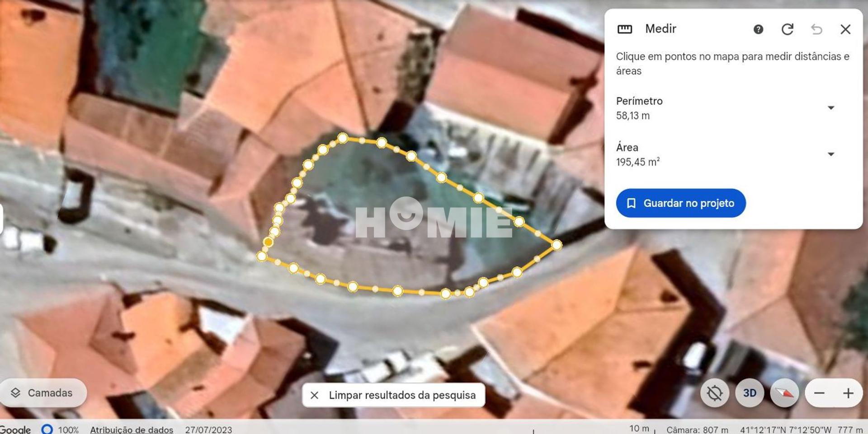Image resolution: width=868 pixels, height=434 pixels.
Task: Zoom out with the minus button
Action: coord(819,393)
